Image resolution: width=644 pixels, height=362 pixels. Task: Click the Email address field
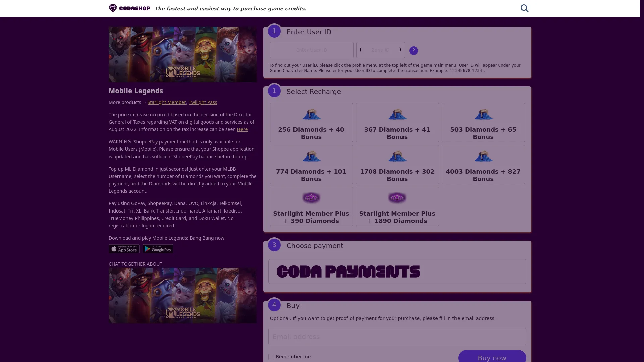point(397,337)
